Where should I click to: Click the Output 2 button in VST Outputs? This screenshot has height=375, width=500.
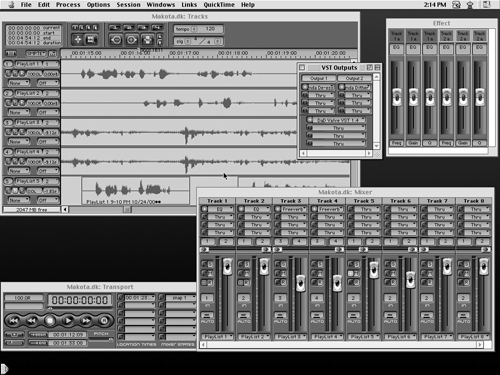pyautogui.click(x=354, y=78)
